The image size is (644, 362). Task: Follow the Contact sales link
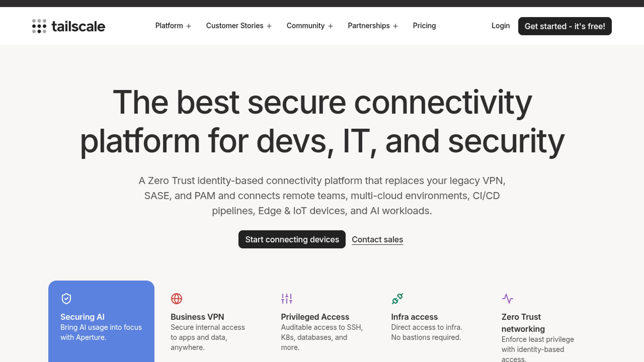[x=377, y=239]
